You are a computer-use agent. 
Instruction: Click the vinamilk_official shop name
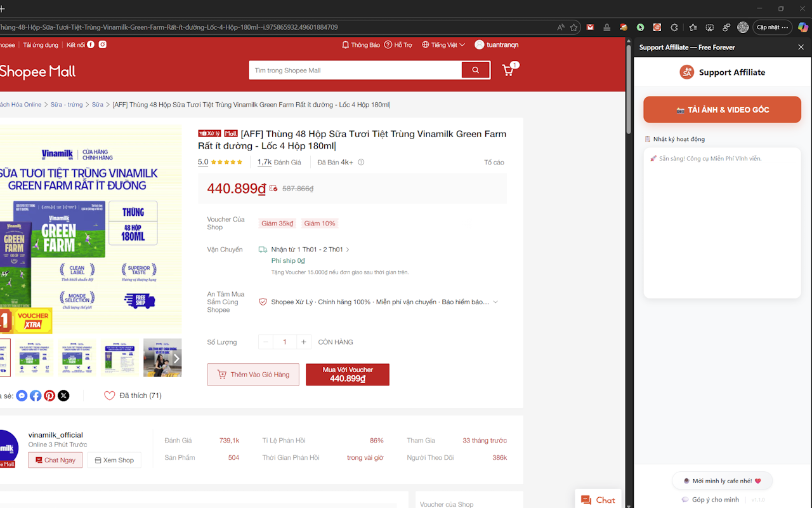coord(56,435)
